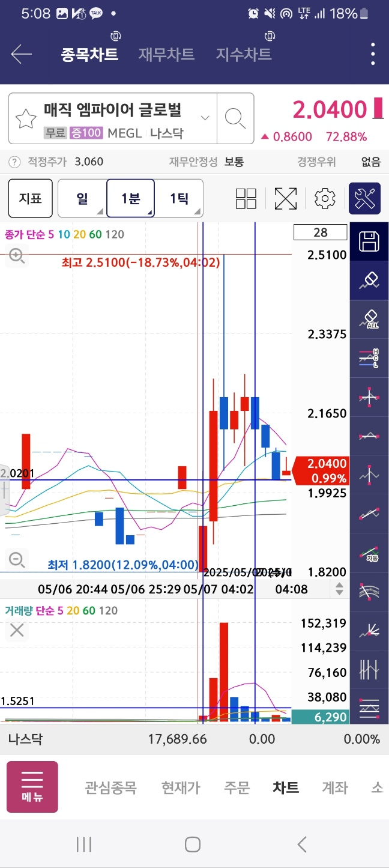Select the horizontal retracement lines tool
389x868 pixels.
point(369,708)
